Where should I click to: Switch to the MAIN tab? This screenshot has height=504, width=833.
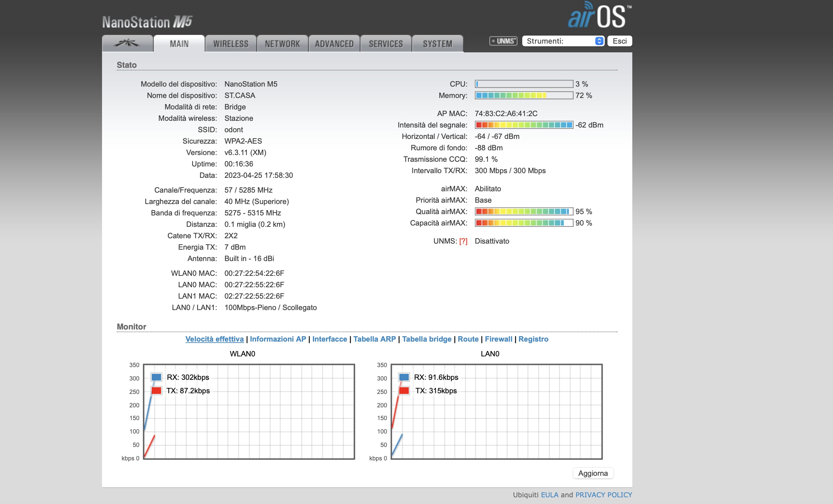(x=179, y=44)
